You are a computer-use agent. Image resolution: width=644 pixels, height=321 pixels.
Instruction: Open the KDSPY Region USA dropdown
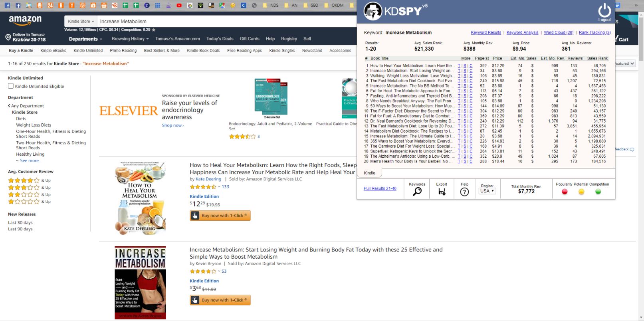(x=487, y=191)
